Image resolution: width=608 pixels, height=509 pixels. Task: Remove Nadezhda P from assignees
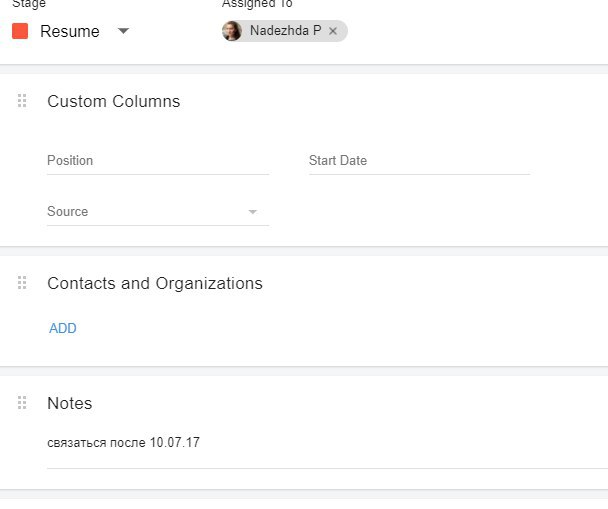click(333, 31)
